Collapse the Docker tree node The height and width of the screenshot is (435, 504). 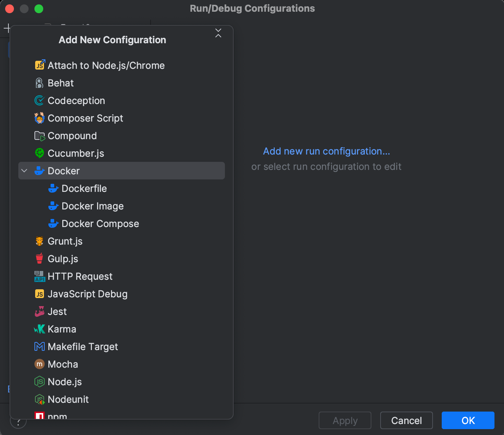pyautogui.click(x=24, y=171)
